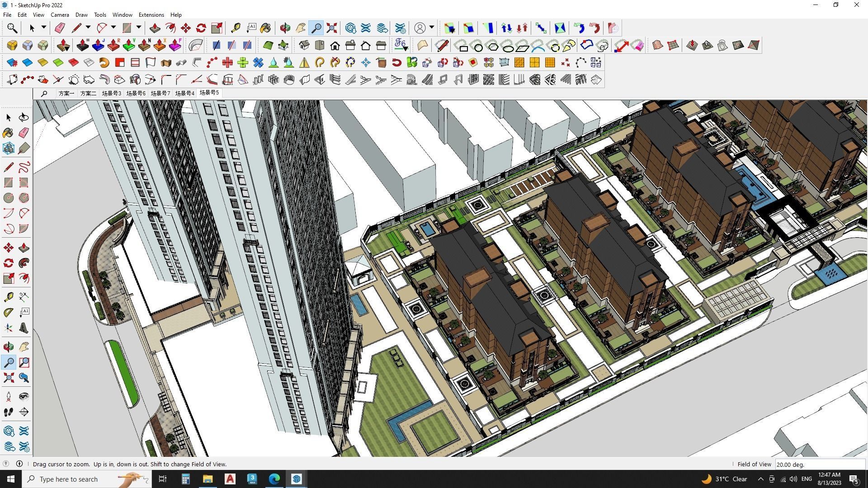Select the 3D Text tool
The image size is (868, 488).
coord(24,328)
